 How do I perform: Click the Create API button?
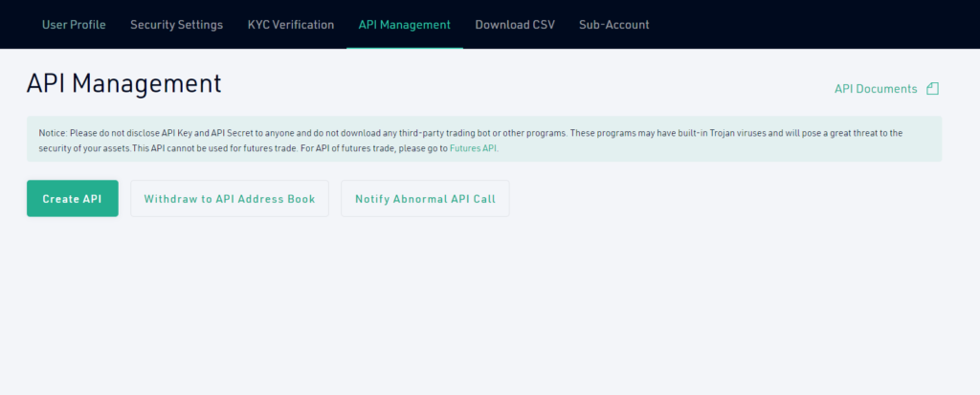(73, 199)
